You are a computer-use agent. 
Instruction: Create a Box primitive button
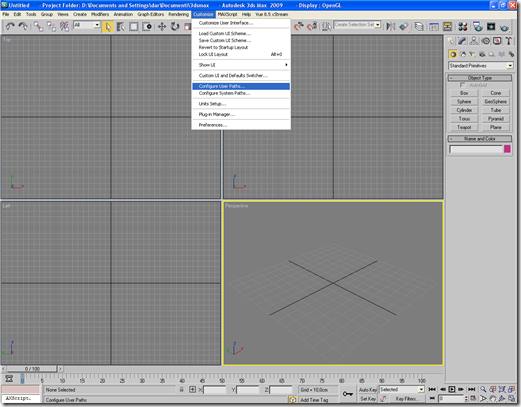click(464, 93)
